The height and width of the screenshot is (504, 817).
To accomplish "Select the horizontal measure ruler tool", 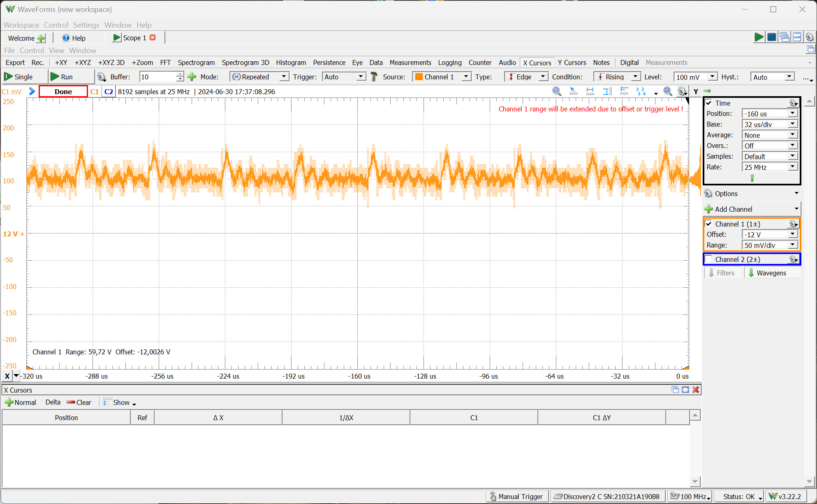I will click(x=590, y=91).
